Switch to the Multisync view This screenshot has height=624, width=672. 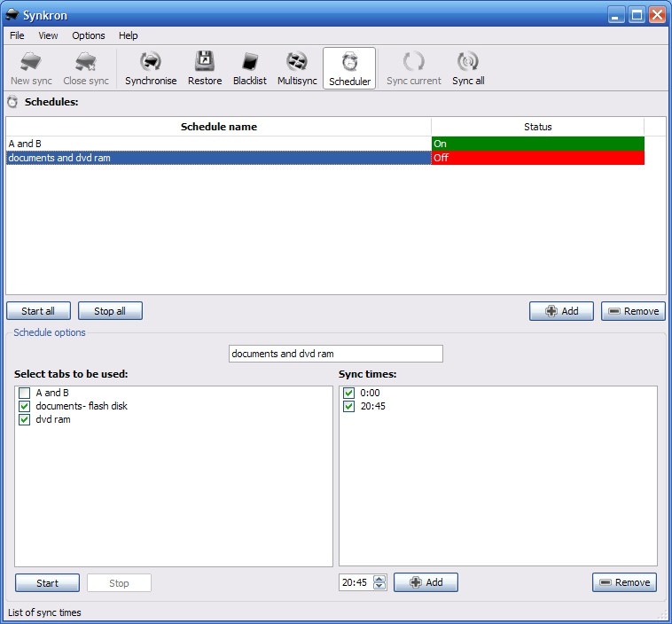pos(297,68)
